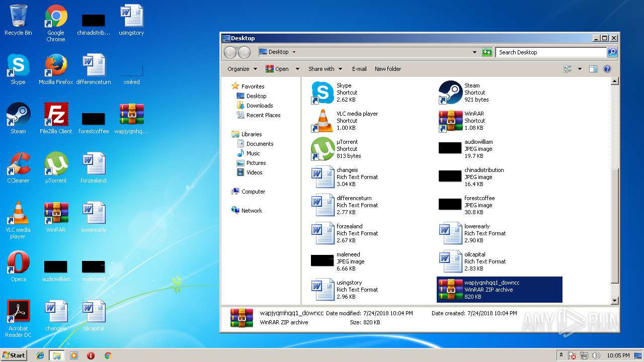Open Internet Explorer from the taskbar
This screenshot has height=362, width=644.
40,355
